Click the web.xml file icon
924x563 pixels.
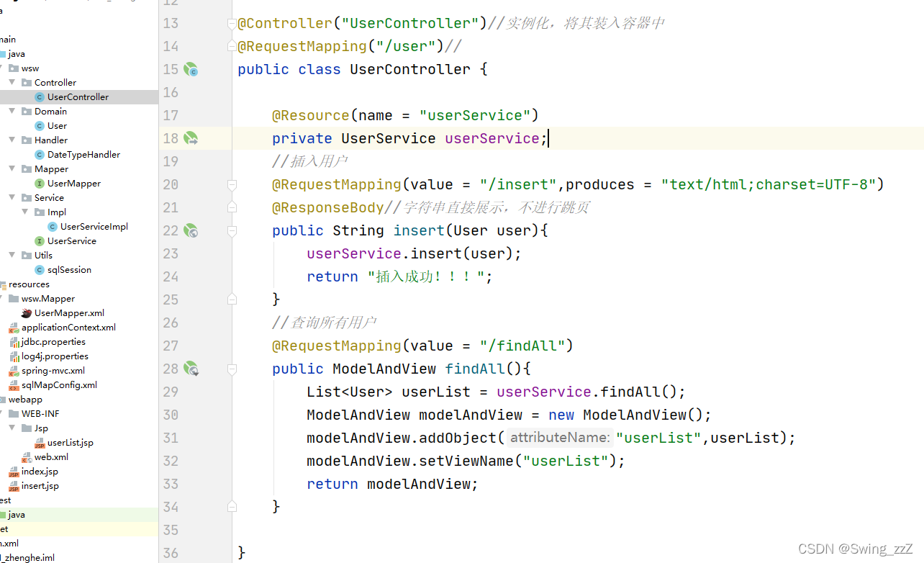(x=27, y=457)
